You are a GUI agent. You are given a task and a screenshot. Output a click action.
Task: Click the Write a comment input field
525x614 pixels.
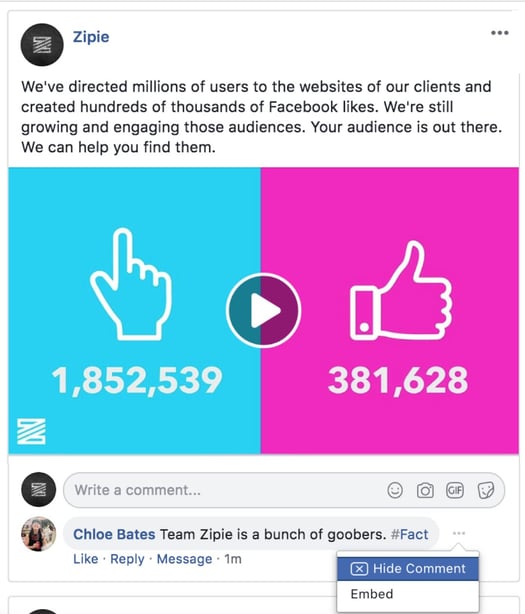point(284,490)
